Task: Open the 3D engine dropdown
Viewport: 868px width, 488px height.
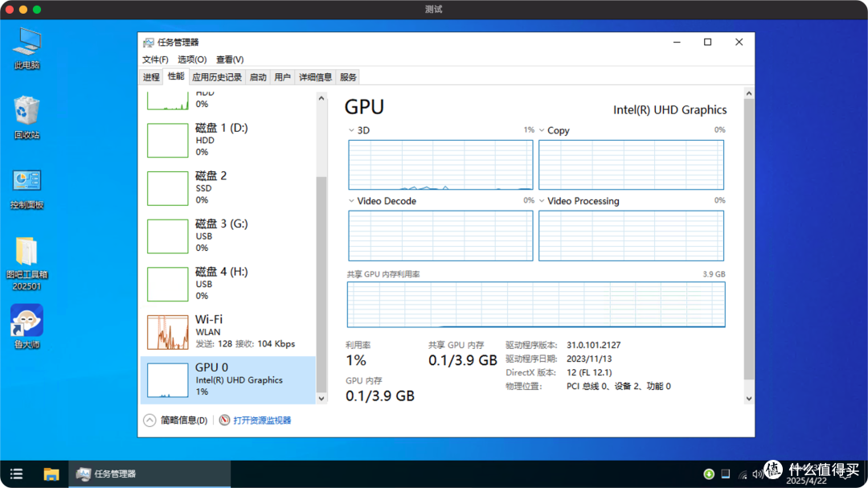Action: click(351, 131)
